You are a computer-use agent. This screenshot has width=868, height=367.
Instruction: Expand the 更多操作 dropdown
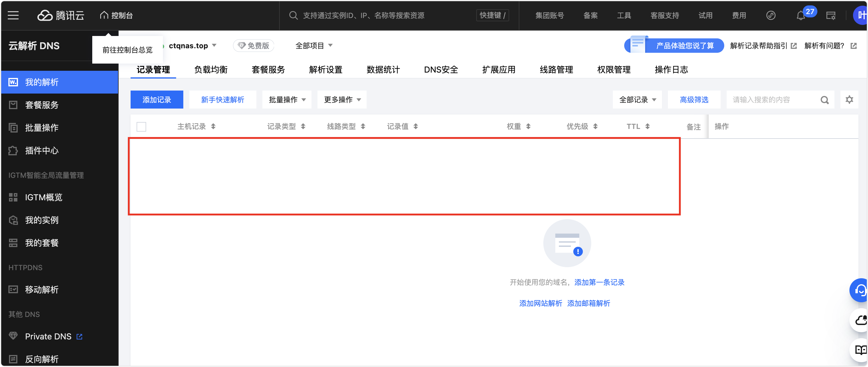pos(342,100)
